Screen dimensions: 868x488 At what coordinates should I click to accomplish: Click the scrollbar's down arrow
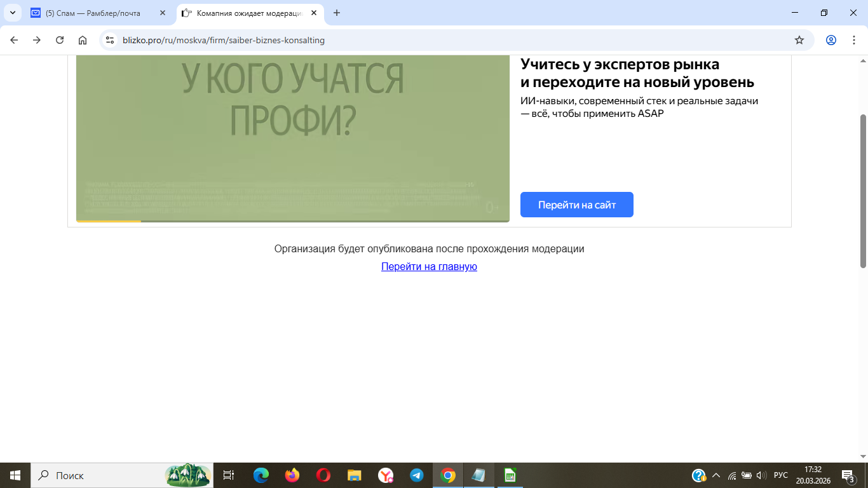click(863, 457)
